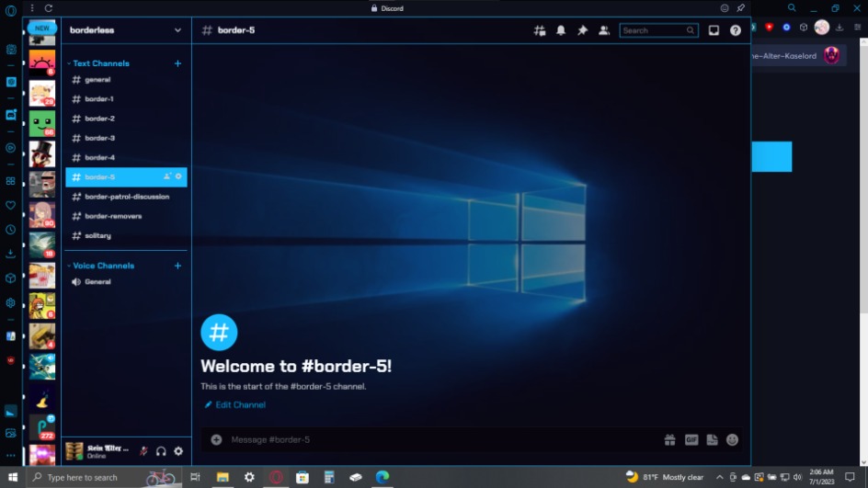Switch to the border-3 channel
This screenshot has width=868, height=488.
click(99, 138)
